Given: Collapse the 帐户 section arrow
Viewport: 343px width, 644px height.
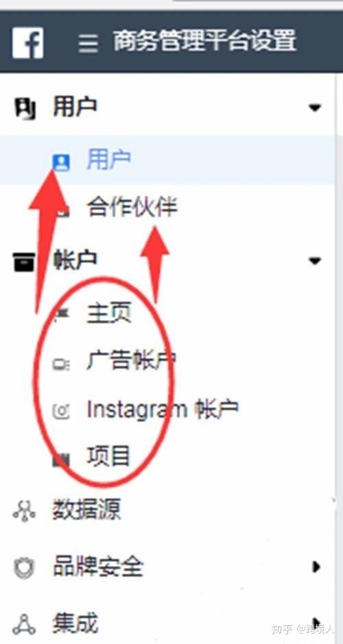Looking at the screenshot, I should [315, 261].
